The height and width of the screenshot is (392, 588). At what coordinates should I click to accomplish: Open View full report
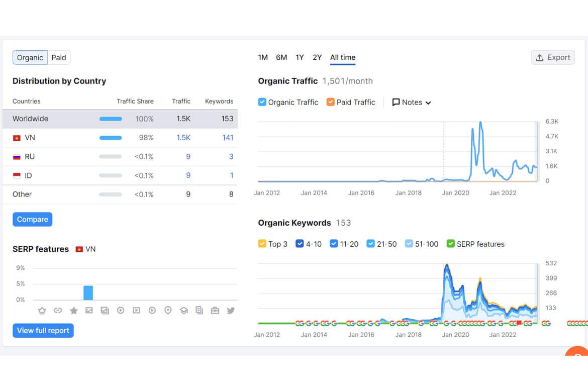click(x=43, y=331)
